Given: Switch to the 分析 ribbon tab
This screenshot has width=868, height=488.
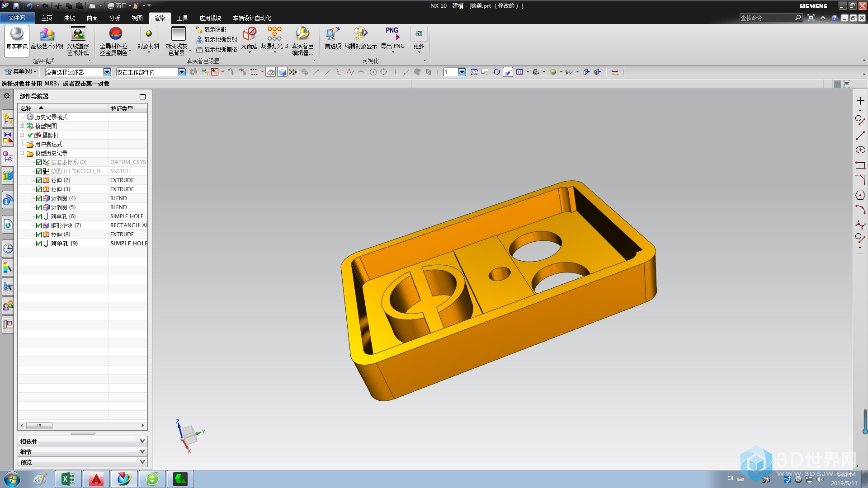Looking at the screenshot, I should click(x=115, y=18).
